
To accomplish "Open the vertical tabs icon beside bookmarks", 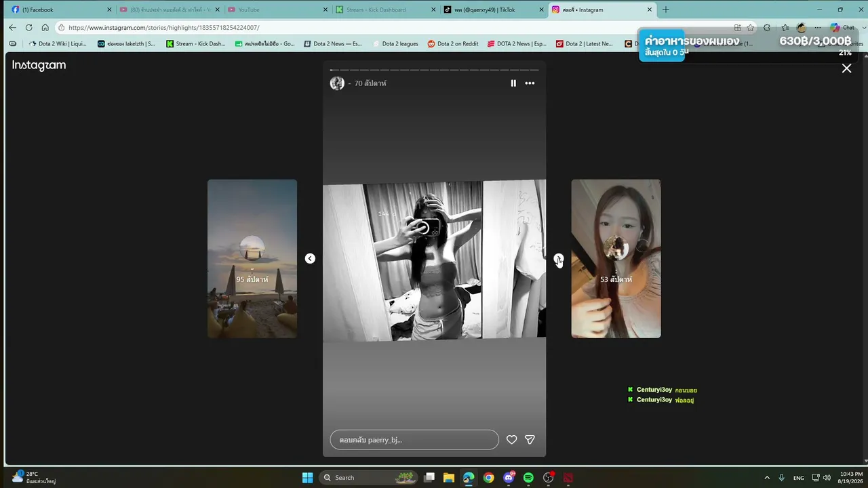I will 12,44.
